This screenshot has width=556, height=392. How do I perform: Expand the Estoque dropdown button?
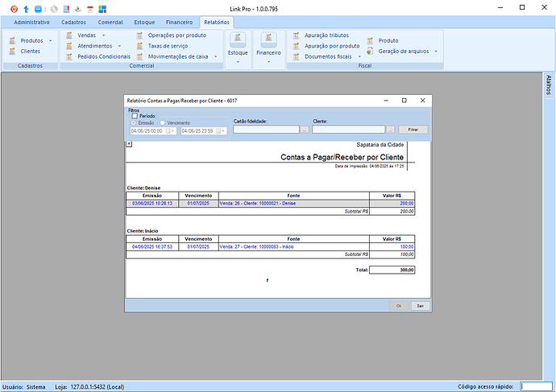point(238,60)
